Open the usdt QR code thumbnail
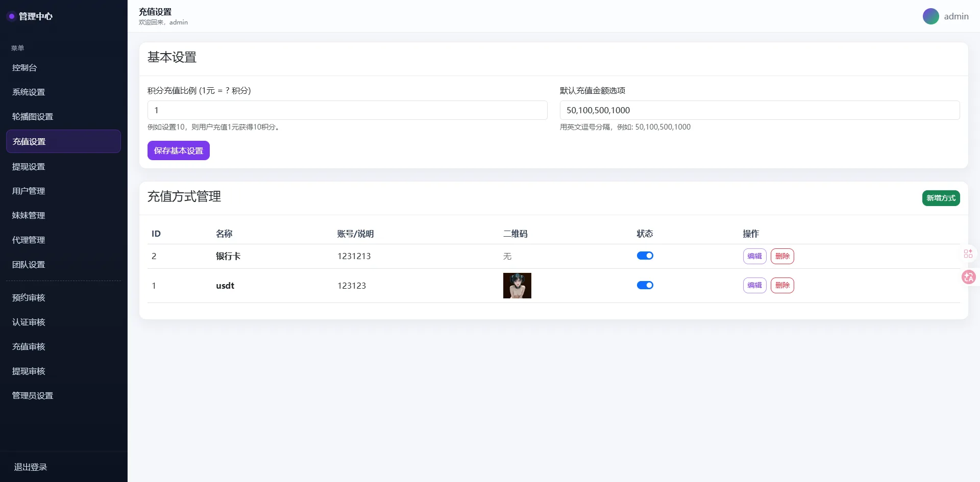 tap(517, 286)
